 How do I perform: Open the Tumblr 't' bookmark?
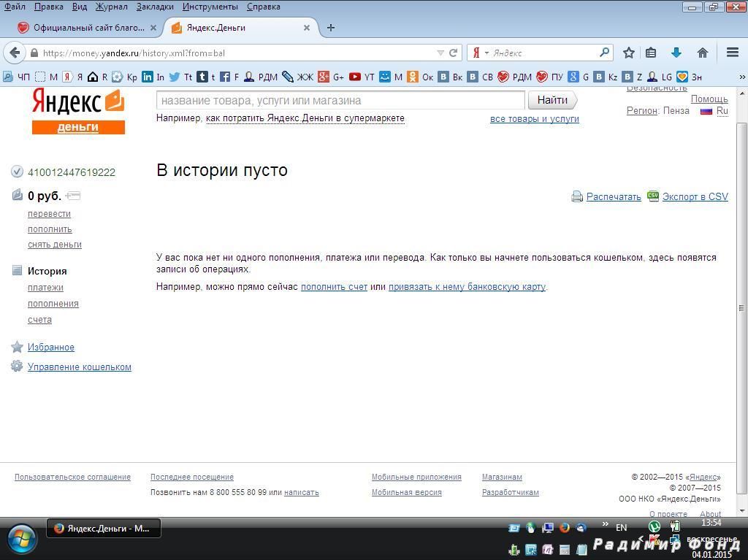[x=206, y=77]
